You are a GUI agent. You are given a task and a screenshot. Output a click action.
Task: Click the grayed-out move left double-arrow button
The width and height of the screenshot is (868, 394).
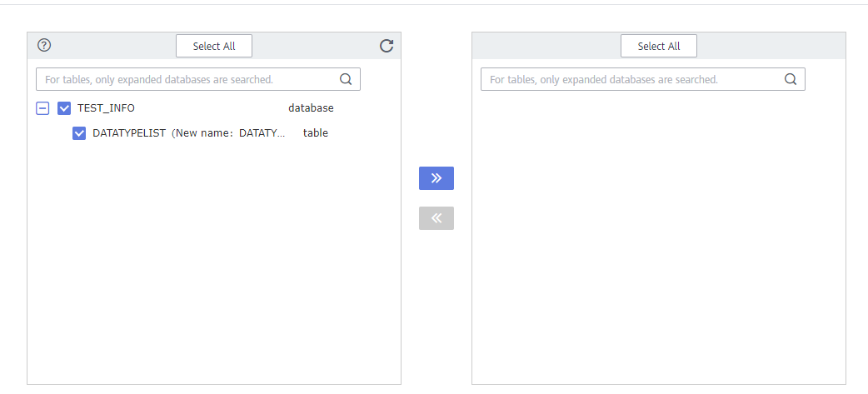[436, 218]
